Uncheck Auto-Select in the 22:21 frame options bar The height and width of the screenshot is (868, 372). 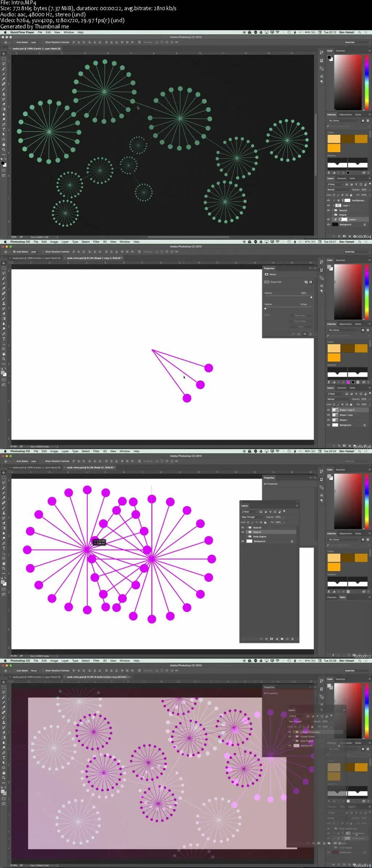(x=15, y=252)
